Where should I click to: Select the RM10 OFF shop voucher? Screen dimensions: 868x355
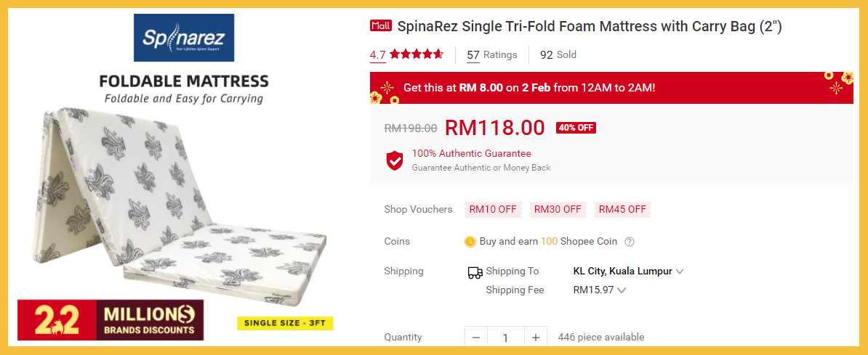pyautogui.click(x=493, y=210)
